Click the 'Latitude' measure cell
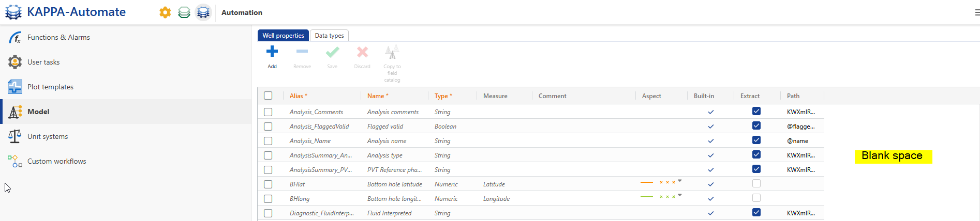The image size is (980, 221). pos(494,184)
